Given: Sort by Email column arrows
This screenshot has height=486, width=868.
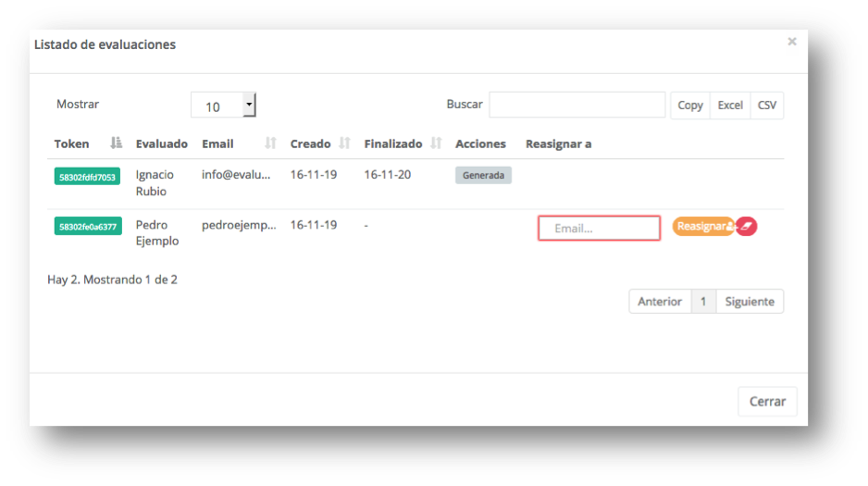Looking at the screenshot, I should point(270,143).
